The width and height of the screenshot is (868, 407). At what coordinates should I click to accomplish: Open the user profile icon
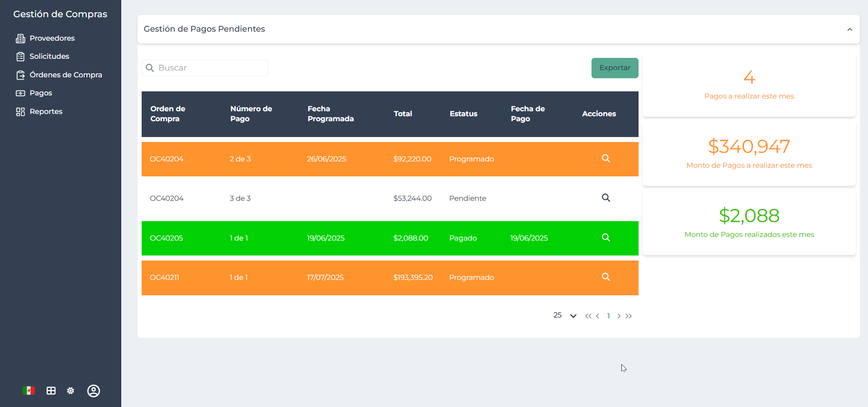point(94,391)
